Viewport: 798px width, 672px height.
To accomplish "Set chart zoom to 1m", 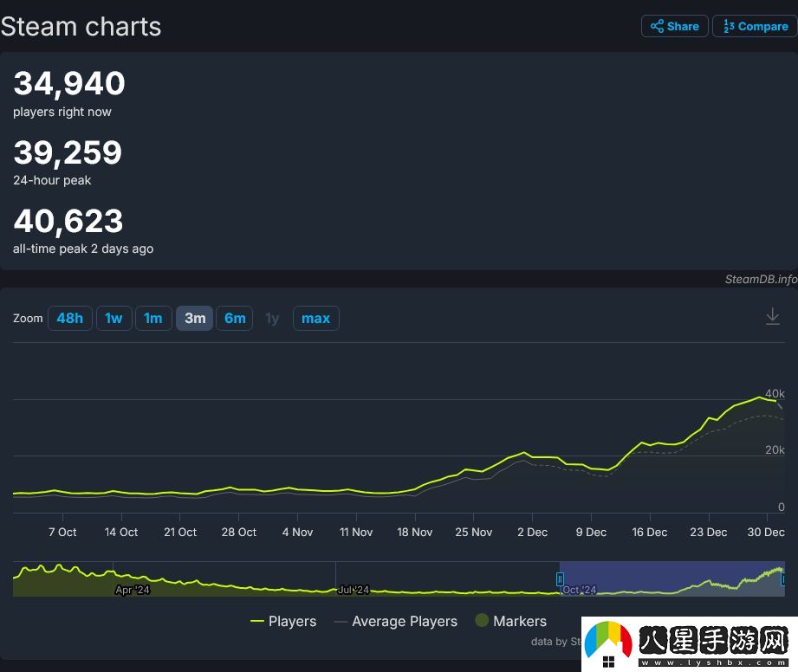I will point(153,319).
